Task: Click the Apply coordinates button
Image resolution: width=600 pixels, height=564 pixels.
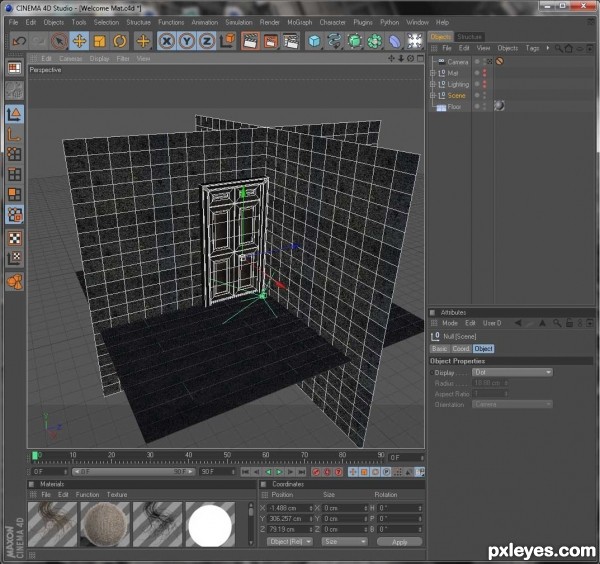Action: (399, 542)
